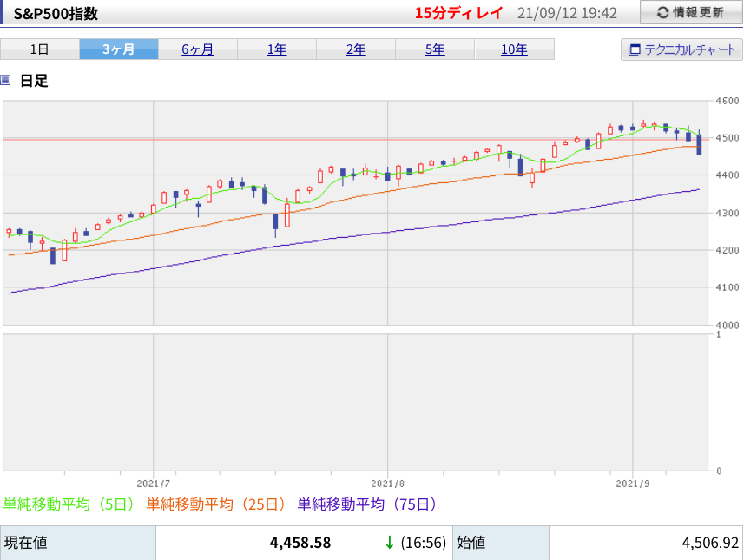Click the 4600 price axis label
Viewport: 744px width, 560px height.
click(728, 101)
